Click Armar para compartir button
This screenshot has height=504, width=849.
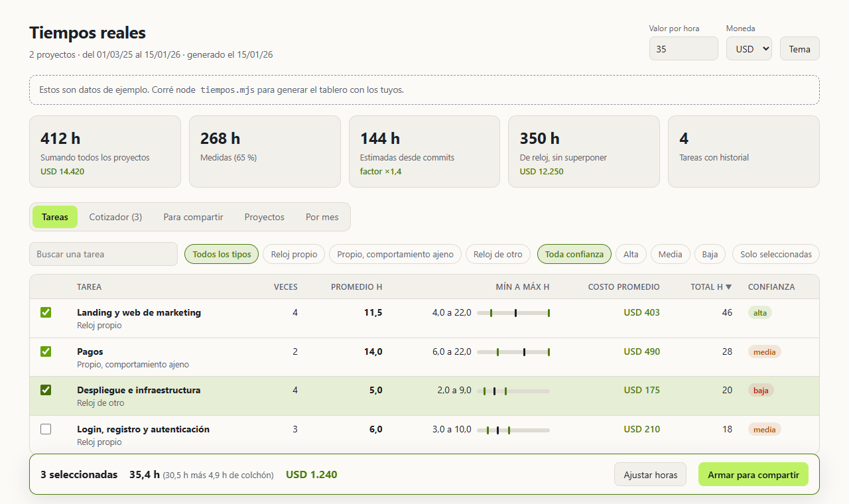click(x=753, y=475)
